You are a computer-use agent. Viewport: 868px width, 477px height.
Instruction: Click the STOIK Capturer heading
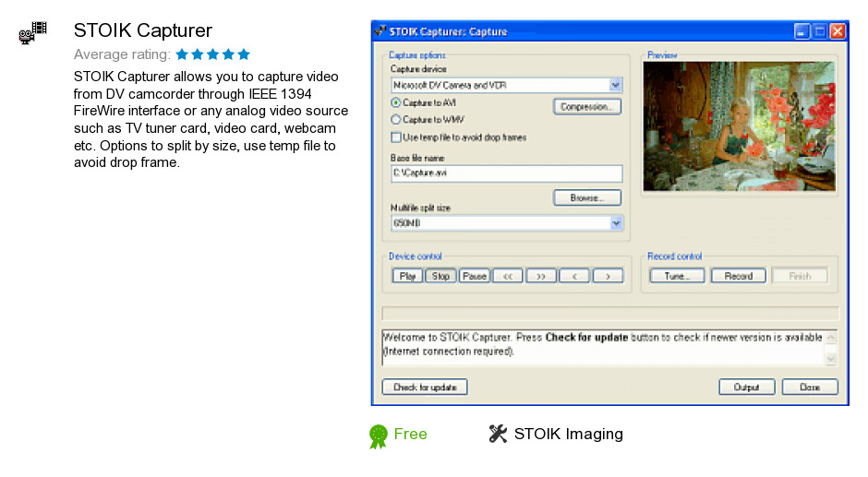[143, 30]
